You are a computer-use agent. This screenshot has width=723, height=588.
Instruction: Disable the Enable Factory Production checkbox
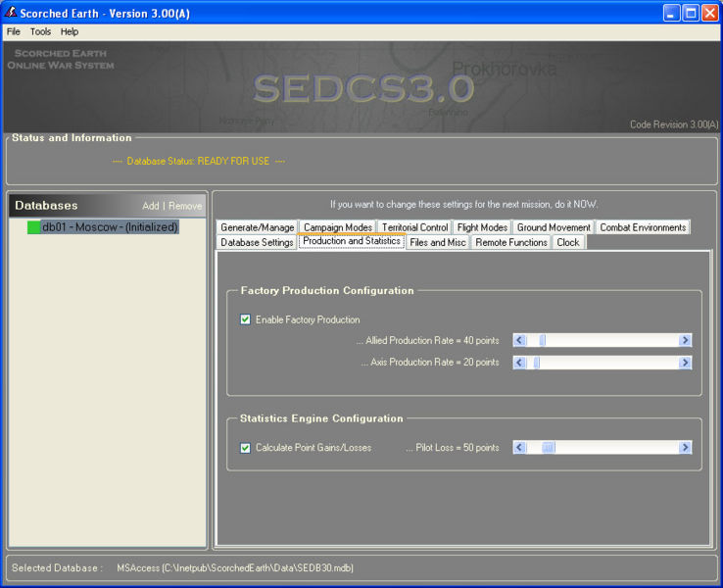coord(246,319)
